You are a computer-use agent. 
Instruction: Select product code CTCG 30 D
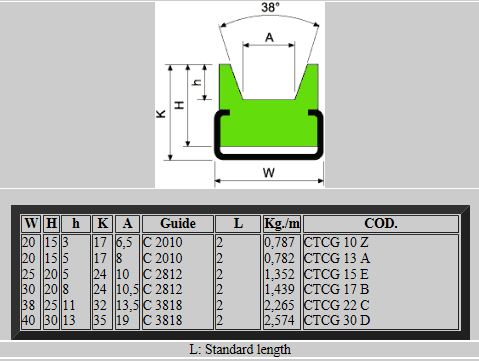pyautogui.click(x=337, y=320)
